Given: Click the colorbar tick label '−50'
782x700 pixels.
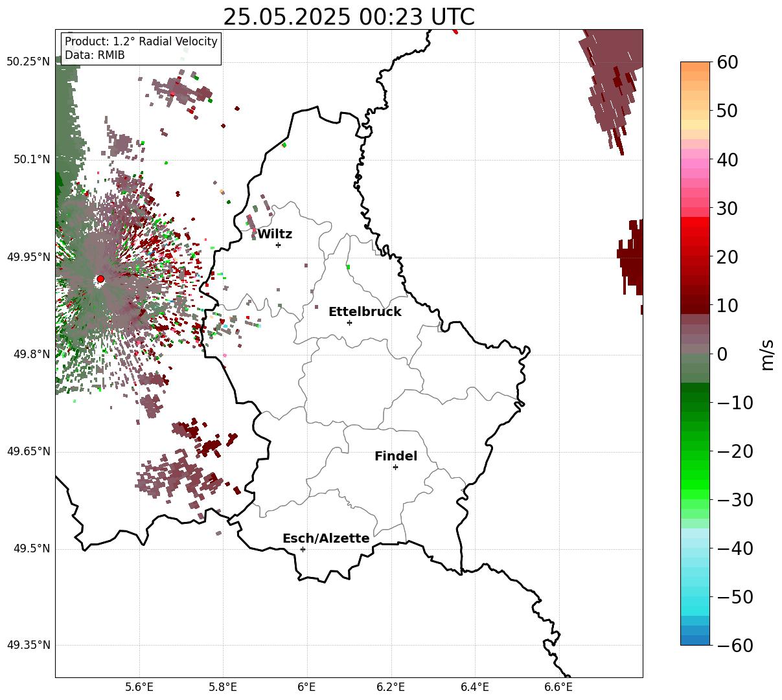Looking at the screenshot, I should click(x=735, y=597).
